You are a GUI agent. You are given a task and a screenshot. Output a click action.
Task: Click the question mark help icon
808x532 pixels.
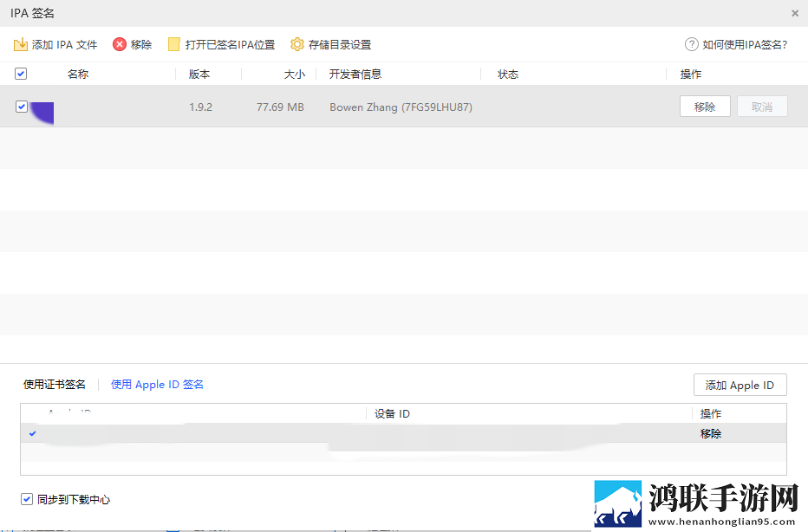click(692, 44)
